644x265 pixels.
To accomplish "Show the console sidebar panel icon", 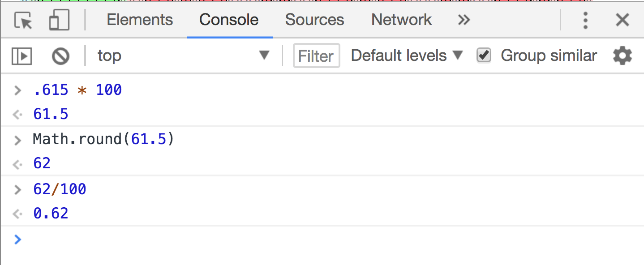I will [21, 56].
